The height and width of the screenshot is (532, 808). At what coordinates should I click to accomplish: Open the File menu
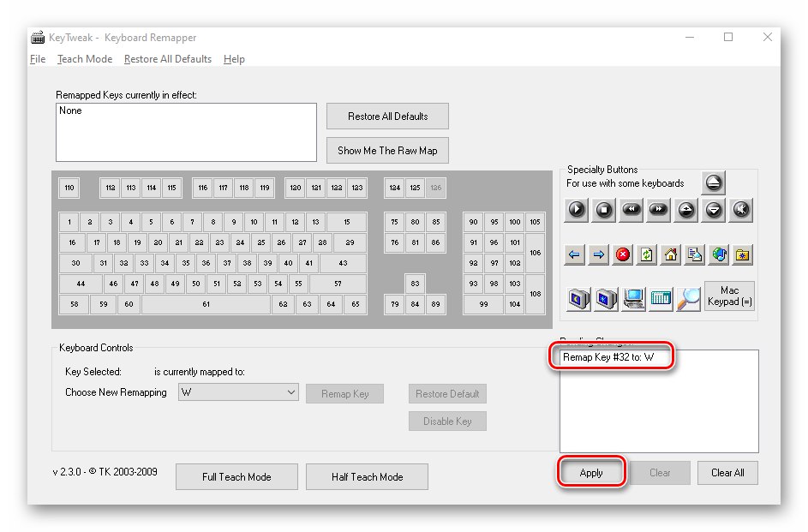[38, 59]
